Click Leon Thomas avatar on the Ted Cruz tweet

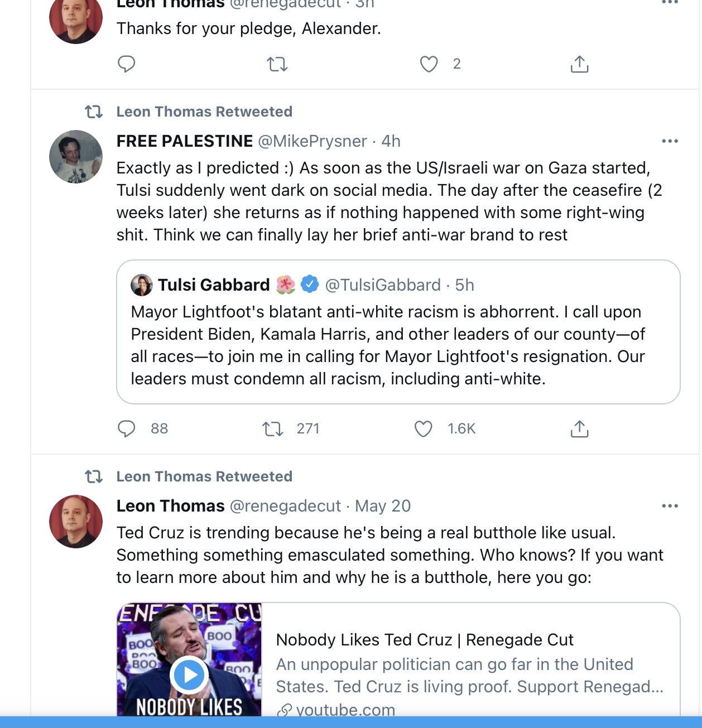tap(76, 522)
